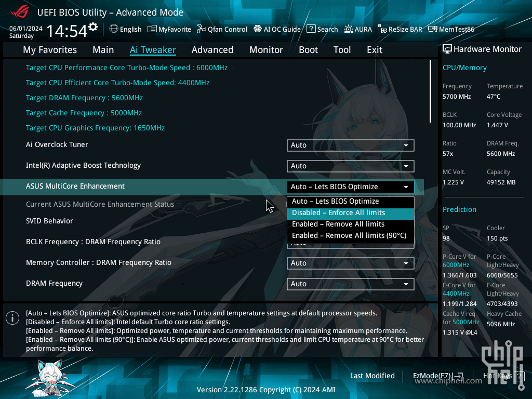Choose Enabled – Remove All limits (90°C)
Viewport: 532px width, 399px height.
(351, 235)
